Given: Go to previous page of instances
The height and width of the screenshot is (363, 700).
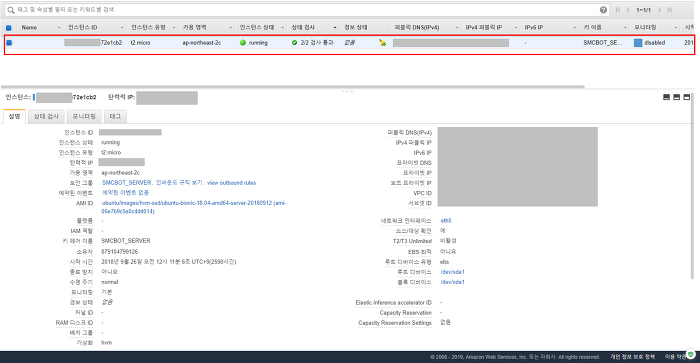Looking at the screenshot, I should point(628,10).
